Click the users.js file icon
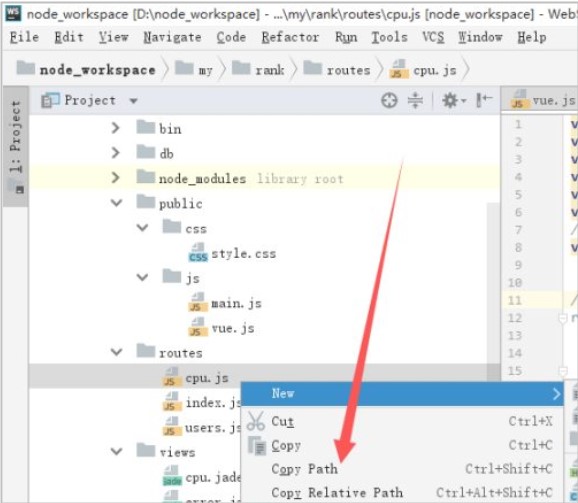This screenshot has height=503, width=578. coord(172,426)
